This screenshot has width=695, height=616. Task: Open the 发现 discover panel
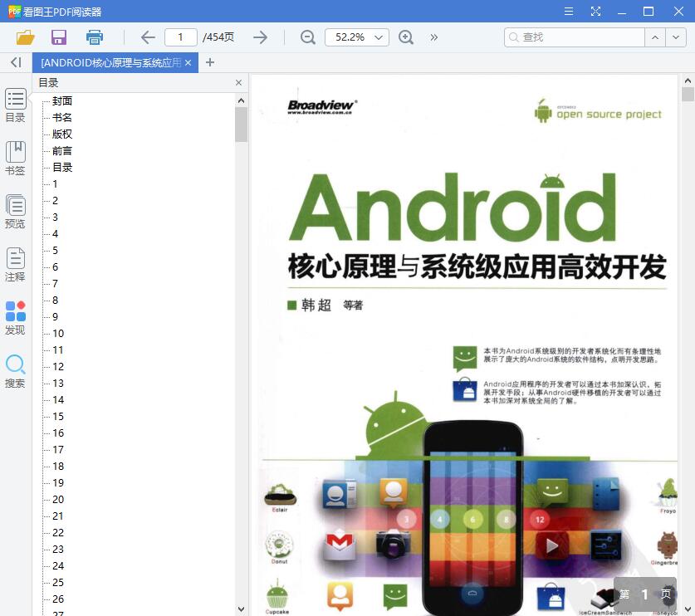click(15, 317)
